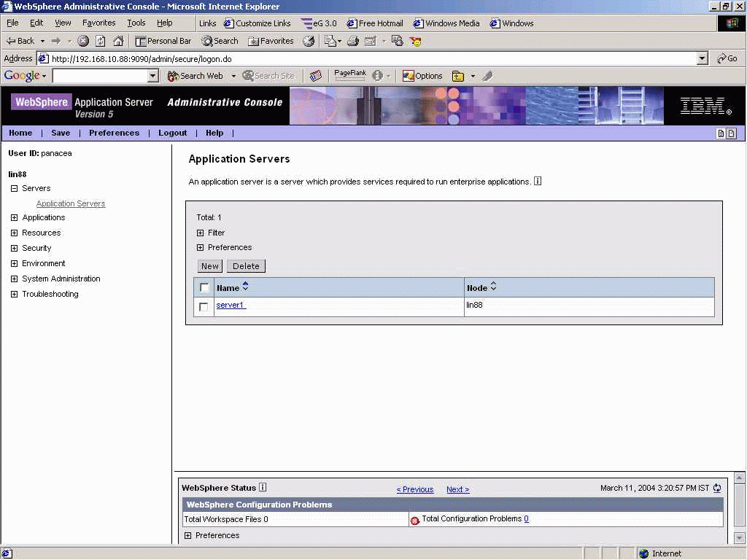The height and width of the screenshot is (560, 747).
Task: Click the Google toolbar logo
Action: coord(22,76)
